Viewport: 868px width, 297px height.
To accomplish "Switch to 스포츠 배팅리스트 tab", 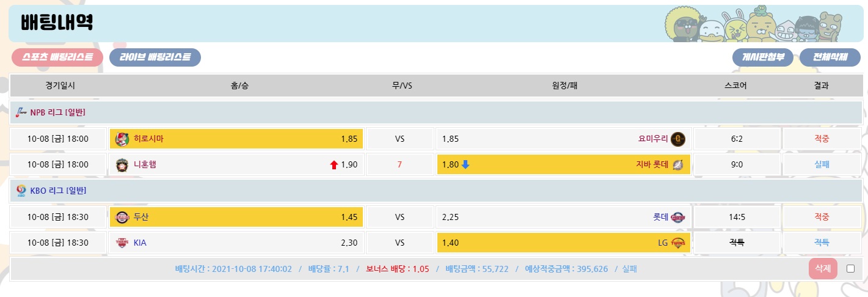I will point(57,57).
